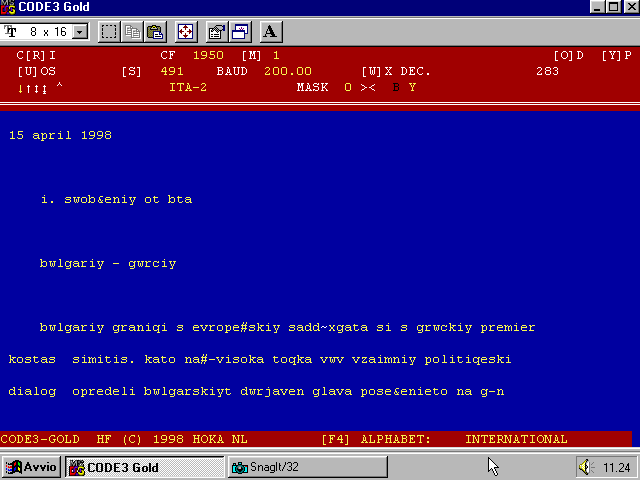Open the Properties toolbar icon

[x=217, y=31]
